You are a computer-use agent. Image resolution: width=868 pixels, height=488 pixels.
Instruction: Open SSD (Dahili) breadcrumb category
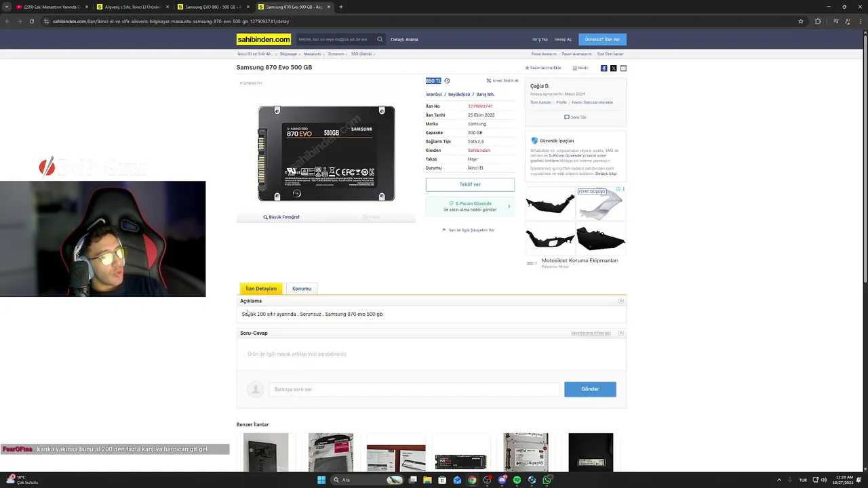click(x=361, y=54)
